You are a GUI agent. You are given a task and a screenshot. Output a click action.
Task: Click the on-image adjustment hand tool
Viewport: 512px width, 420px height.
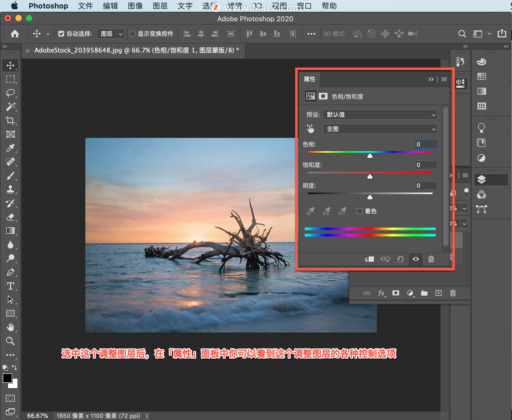310,129
